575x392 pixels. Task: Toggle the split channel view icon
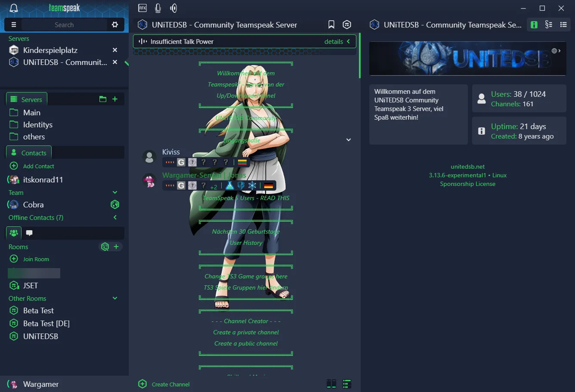(x=331, y=384)
